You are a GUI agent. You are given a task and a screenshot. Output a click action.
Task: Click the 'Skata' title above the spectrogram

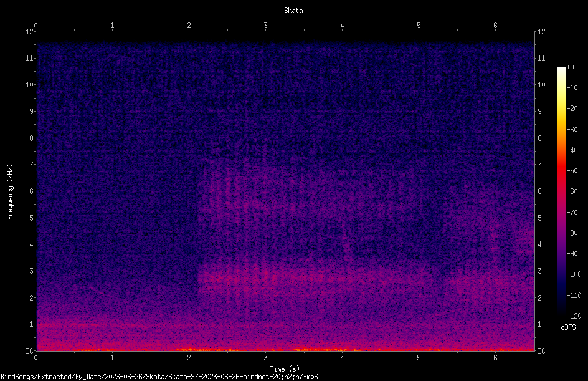pos(293,11)
